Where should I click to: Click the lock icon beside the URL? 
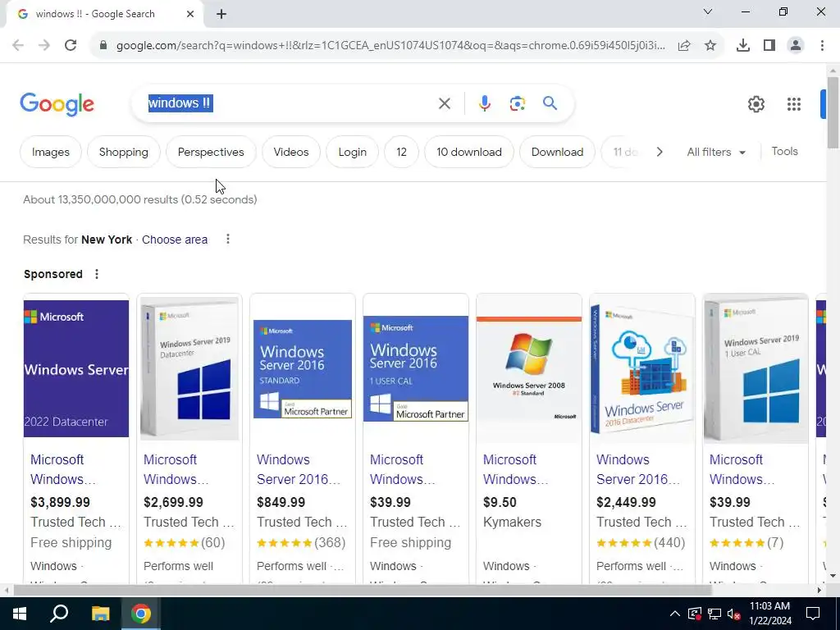tap(103, 46)
